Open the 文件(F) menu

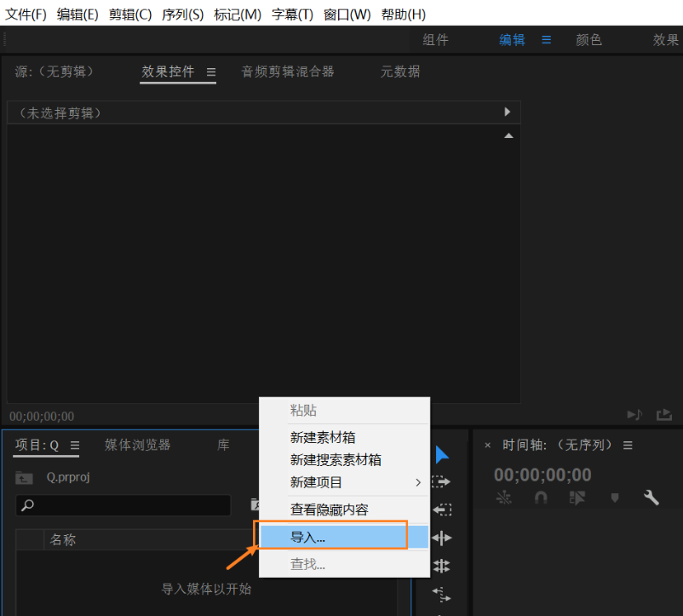[x=26, y=14]
